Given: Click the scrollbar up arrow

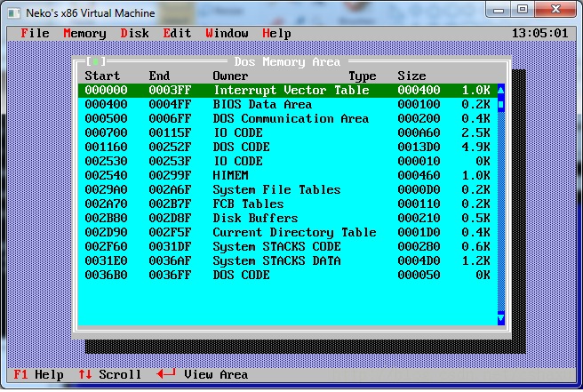Looking at the screenshot, I should point(501,90).
